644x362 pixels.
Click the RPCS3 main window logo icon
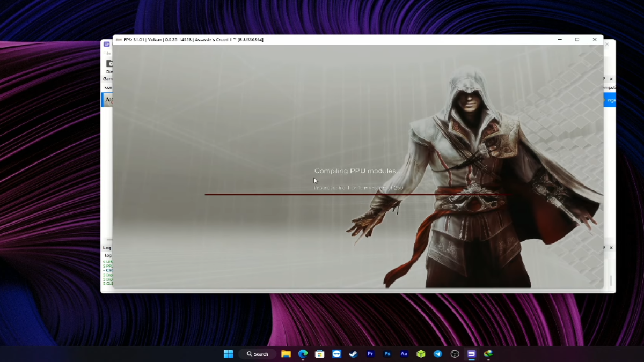[x=107, y=44]
